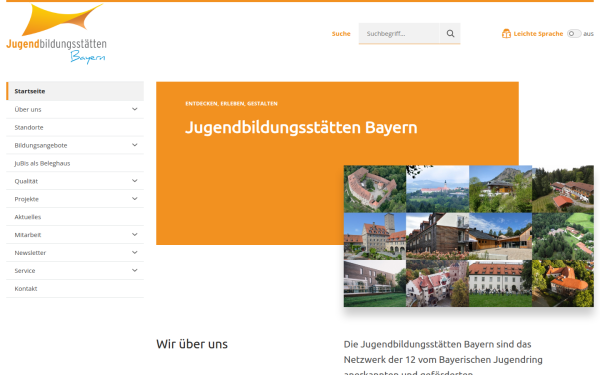This screenshot has width=600, height=375.
Task: Expand the Newsletter submenu chevron
Action: (x=135, y=253)
